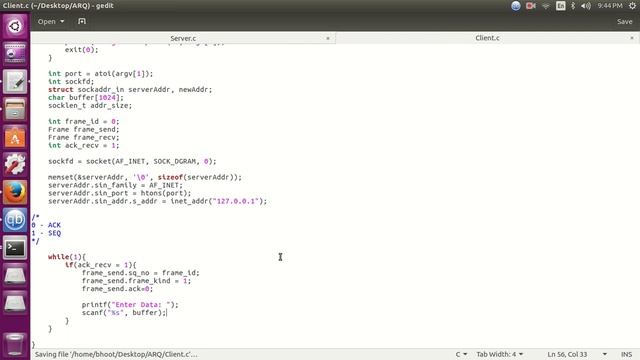Screen dimensions: 640x360
Task: Open the first mounted drive icon
Action: (15, 276)
